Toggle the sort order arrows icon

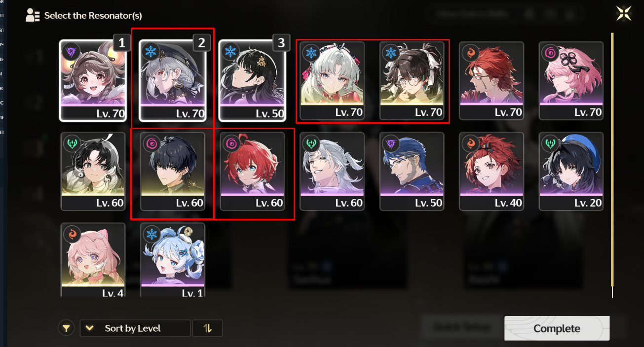point(207,328)
